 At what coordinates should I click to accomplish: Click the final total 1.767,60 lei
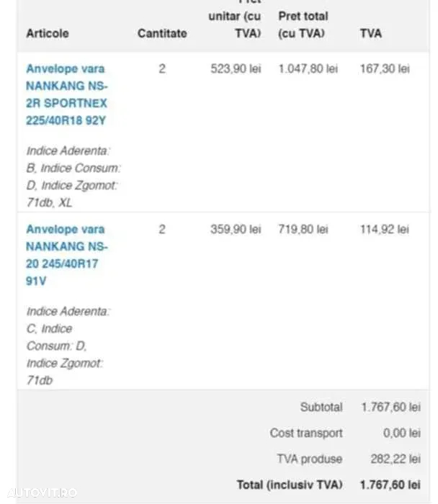click(x=390, y=485)
